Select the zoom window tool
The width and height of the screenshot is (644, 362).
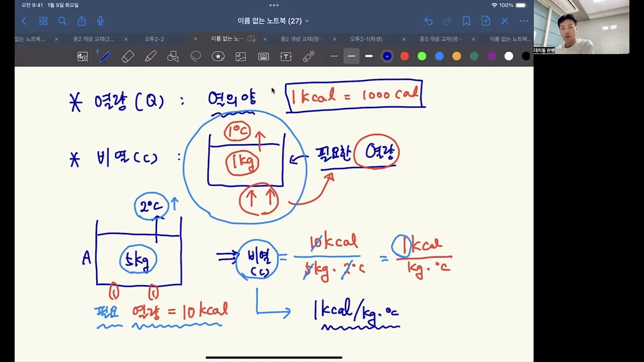tap(83, 57)
